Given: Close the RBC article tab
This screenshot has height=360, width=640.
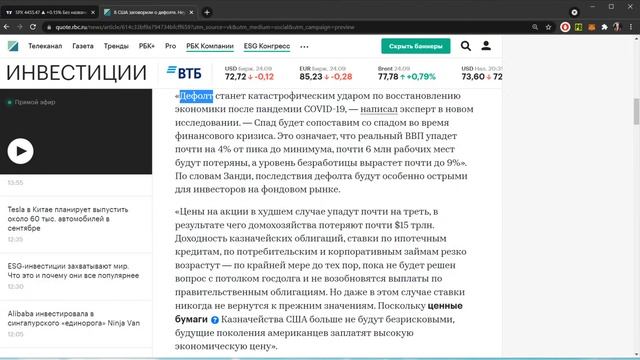Looking at the screenshot, I should point(191,12).
